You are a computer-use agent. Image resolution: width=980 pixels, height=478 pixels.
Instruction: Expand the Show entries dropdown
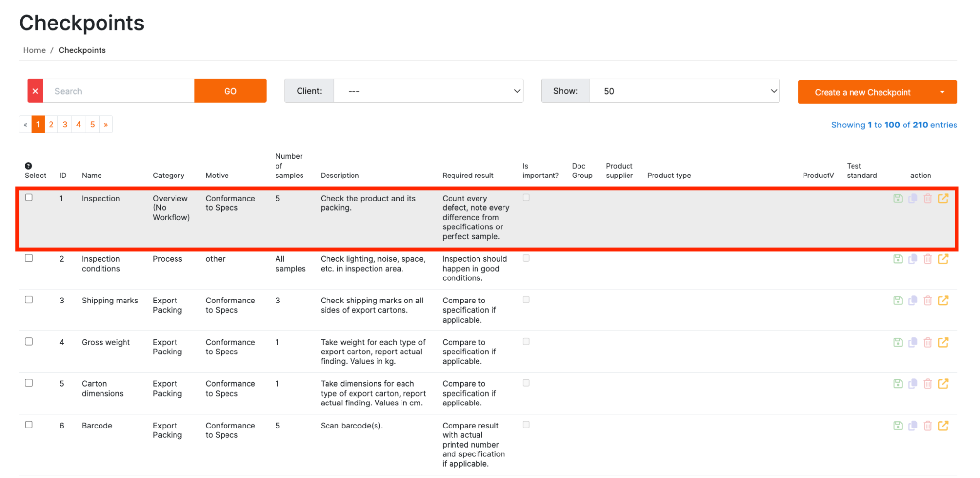684,91
